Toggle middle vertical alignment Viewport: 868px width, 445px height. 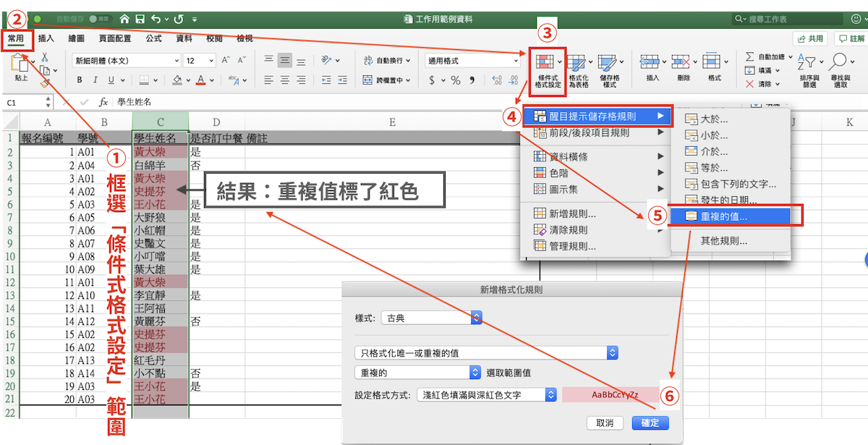285,61
